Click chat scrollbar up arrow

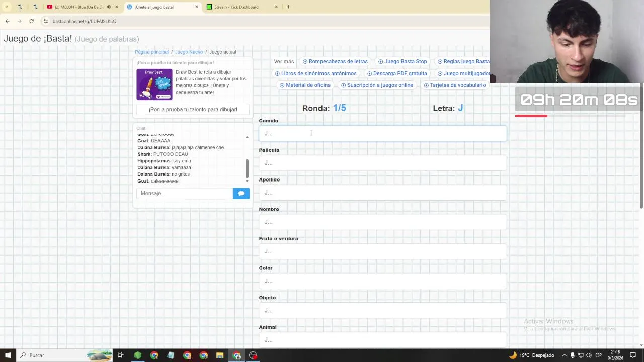247,137
